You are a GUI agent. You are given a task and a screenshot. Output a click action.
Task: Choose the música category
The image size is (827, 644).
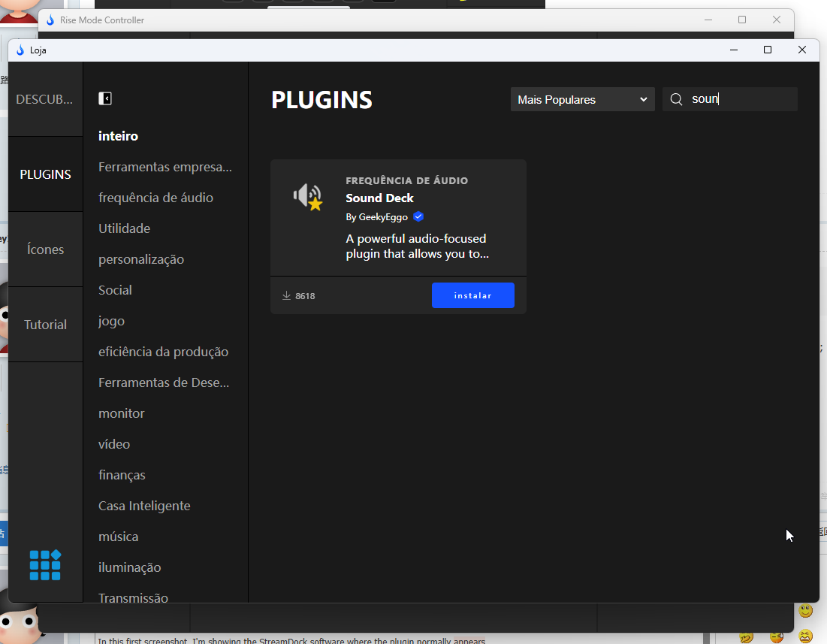click(118, 537)
